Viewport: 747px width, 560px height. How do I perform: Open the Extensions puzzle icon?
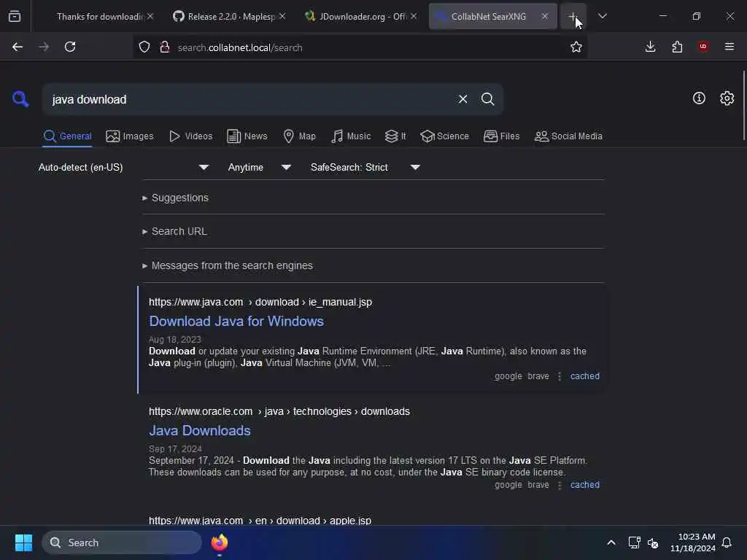coord(677,47)
